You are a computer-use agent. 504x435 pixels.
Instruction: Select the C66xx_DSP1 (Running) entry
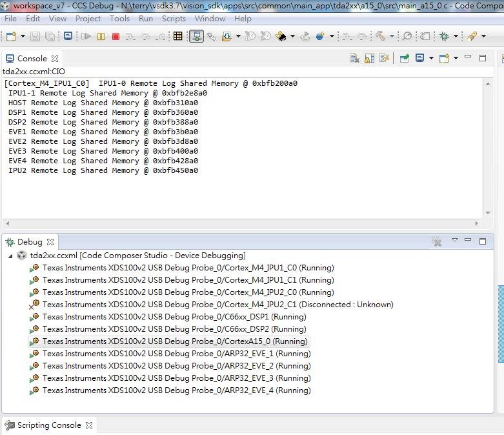click(168, 317)
